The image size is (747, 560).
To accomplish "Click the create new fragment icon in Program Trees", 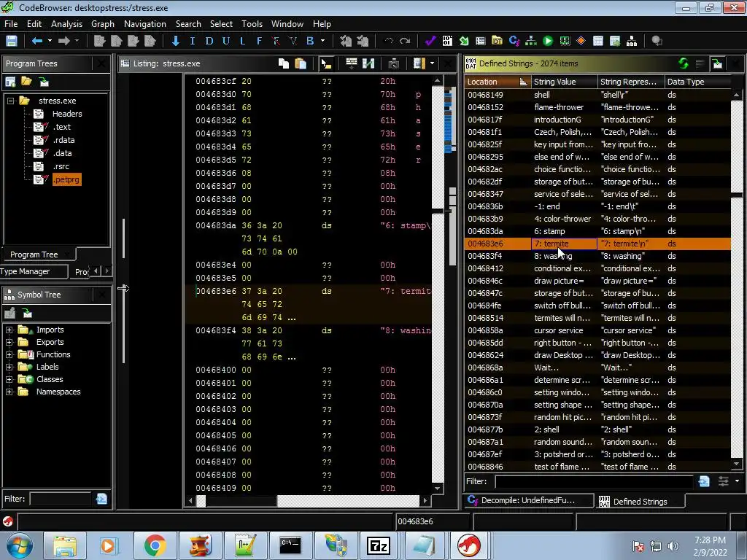I will tap(10, 82).
